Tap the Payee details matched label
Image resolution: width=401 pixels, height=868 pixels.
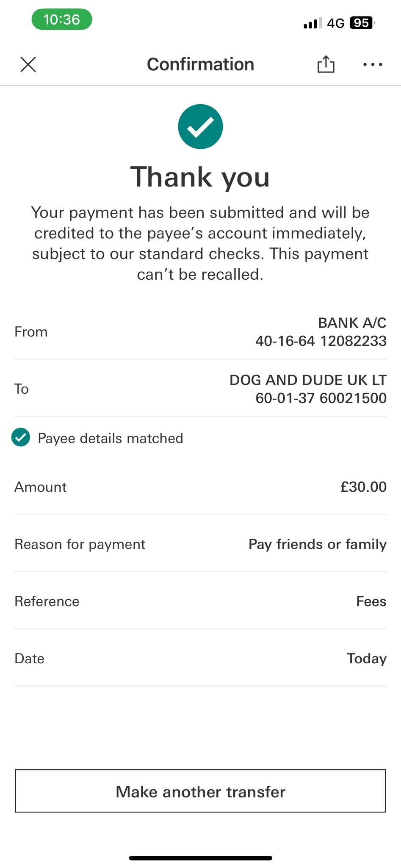tap(111, 438)
